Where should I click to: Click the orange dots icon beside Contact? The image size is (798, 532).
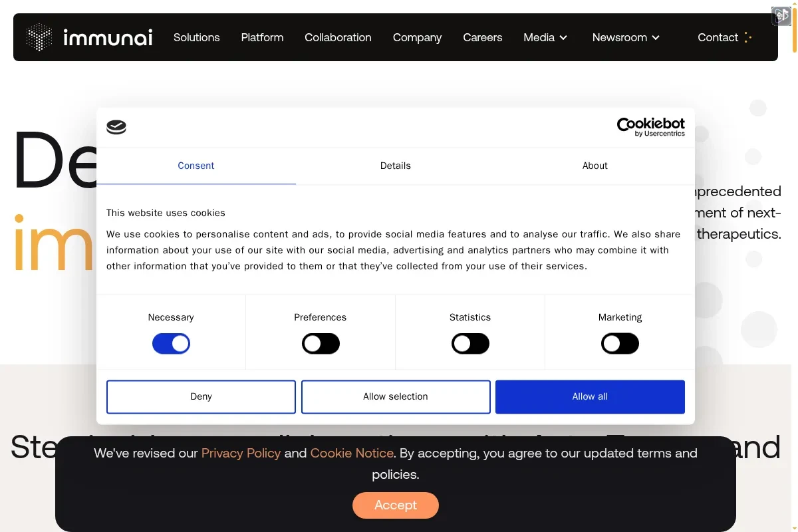[x=748, y=37]
